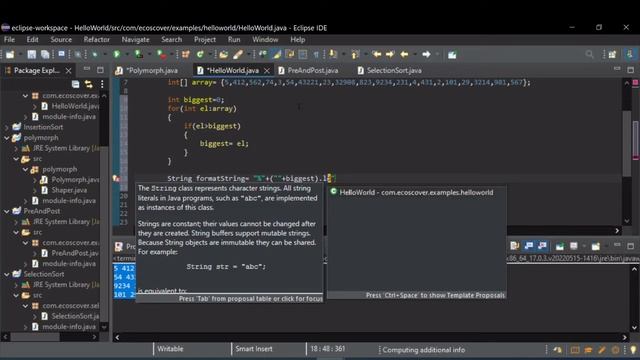Open the Coverage launch dropdown arrow
Viewport: 640px width, 360px height.
click(x=149, y=54)
